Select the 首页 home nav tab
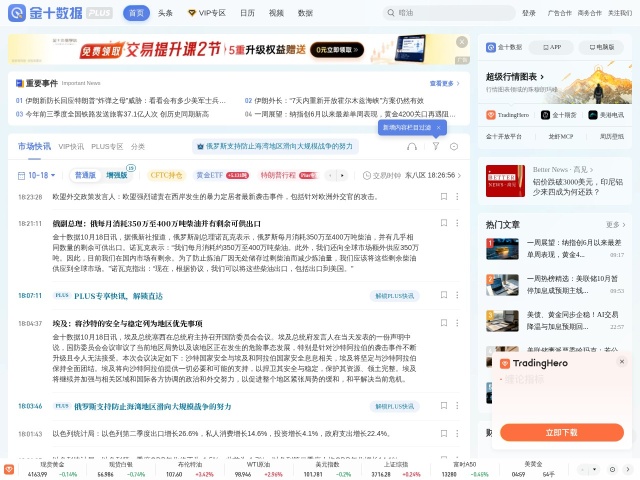Screen dimensions: 640x480 (136, 13)
